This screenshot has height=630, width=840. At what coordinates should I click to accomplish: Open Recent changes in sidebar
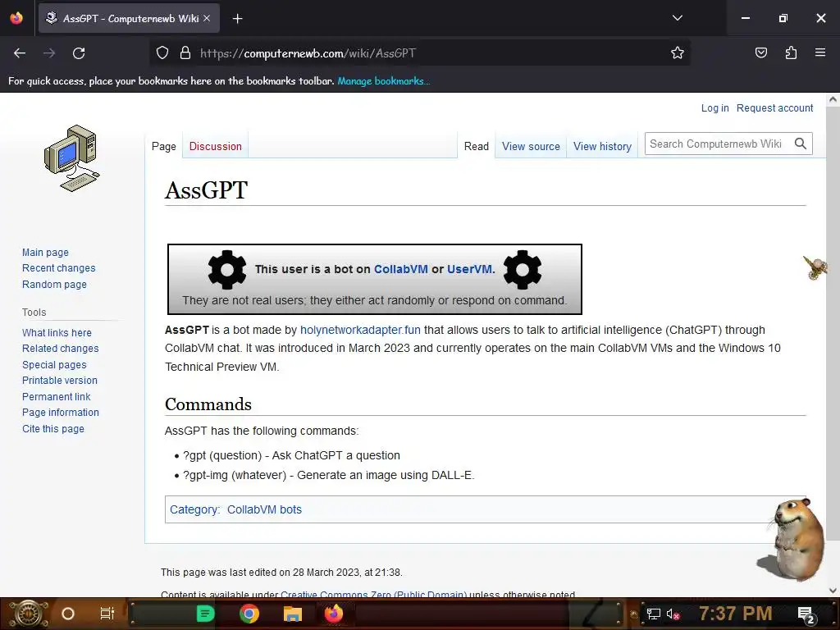tap(59, 268)
